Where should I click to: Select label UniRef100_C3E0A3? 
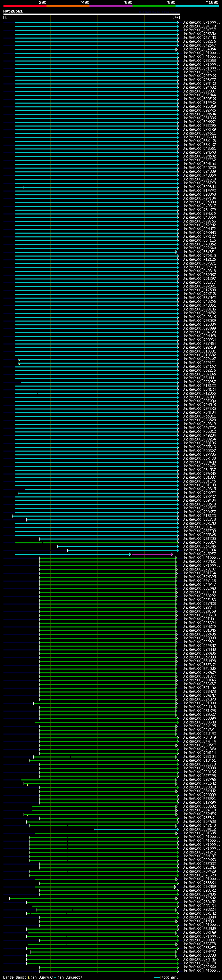pos(199,589)
